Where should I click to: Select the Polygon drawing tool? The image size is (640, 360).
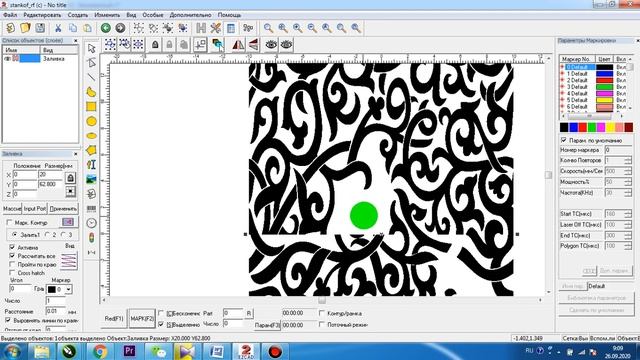coord(91,150)
